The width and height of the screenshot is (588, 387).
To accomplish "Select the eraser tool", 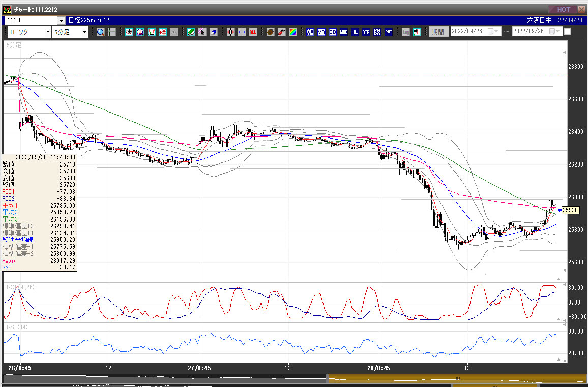I will point(213,32).
